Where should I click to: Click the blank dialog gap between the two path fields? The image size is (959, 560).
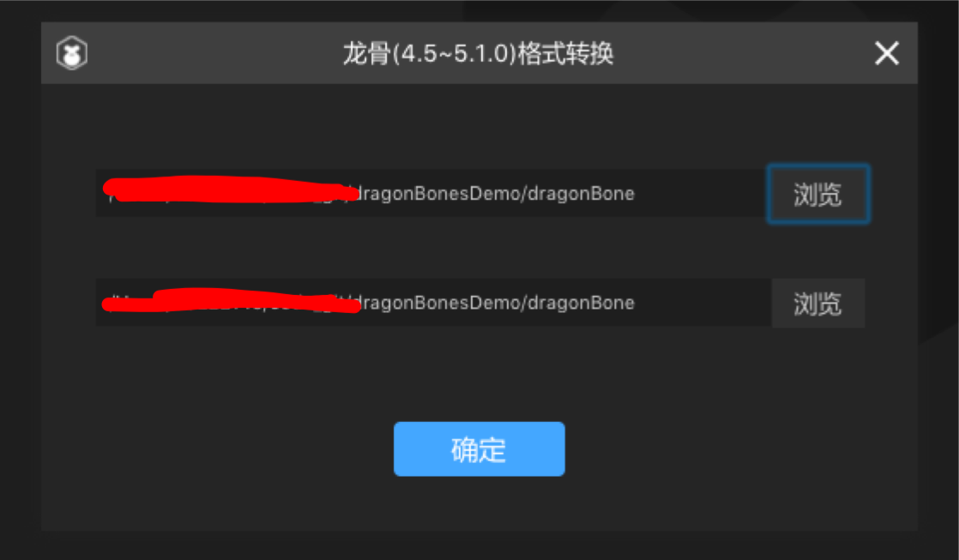pyautogui.click(x=479, y=248)
